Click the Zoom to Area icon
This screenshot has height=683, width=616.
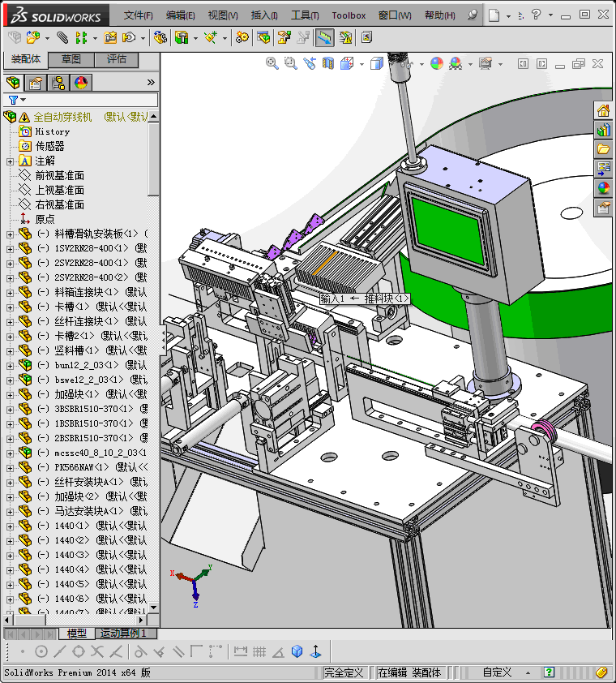291,63
